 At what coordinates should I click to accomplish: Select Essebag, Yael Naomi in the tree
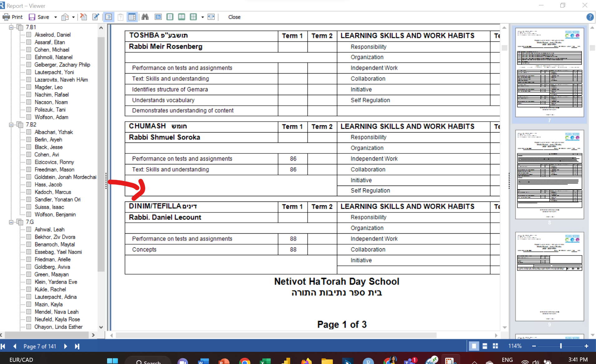tap(58, 252)
